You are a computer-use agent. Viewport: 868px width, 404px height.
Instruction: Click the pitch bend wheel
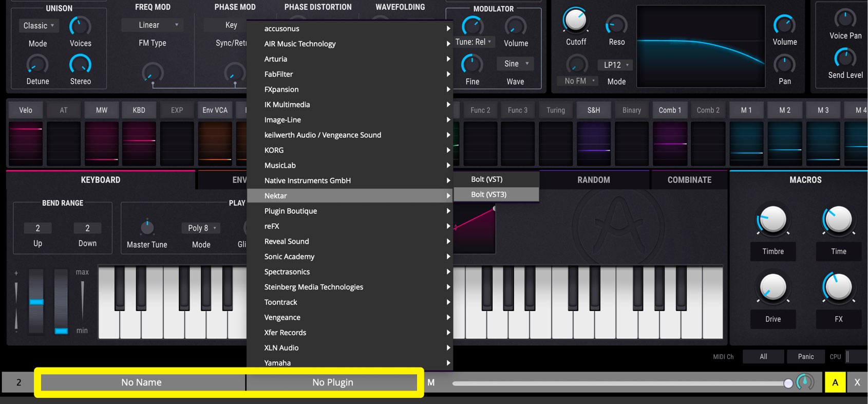point(36,301)
